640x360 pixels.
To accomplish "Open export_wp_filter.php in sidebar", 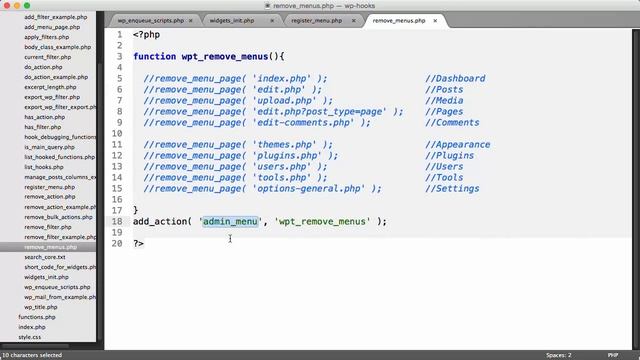I will point(52,97).
